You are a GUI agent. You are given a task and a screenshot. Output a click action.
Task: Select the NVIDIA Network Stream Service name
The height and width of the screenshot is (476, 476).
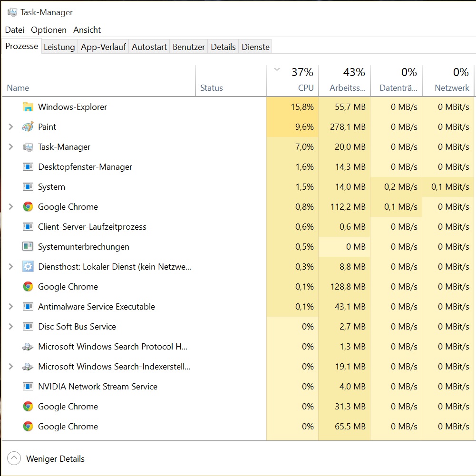tap(97, 387)
